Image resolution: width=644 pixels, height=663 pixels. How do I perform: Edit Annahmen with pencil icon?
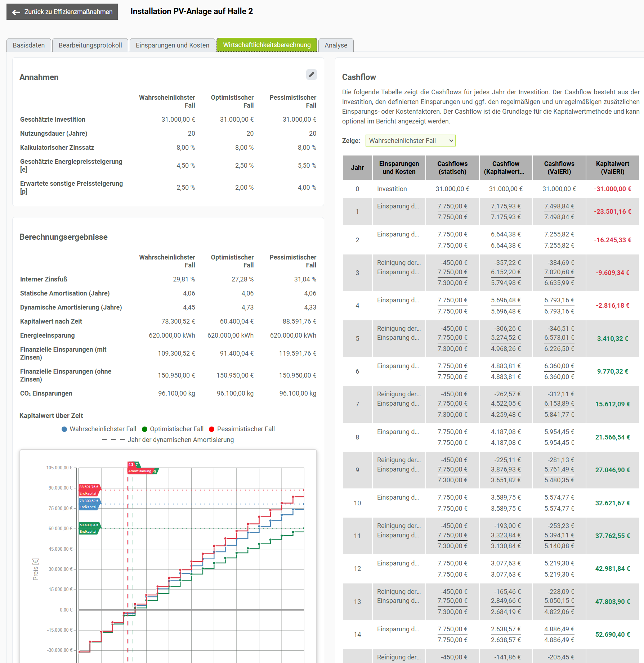(311, 75)
